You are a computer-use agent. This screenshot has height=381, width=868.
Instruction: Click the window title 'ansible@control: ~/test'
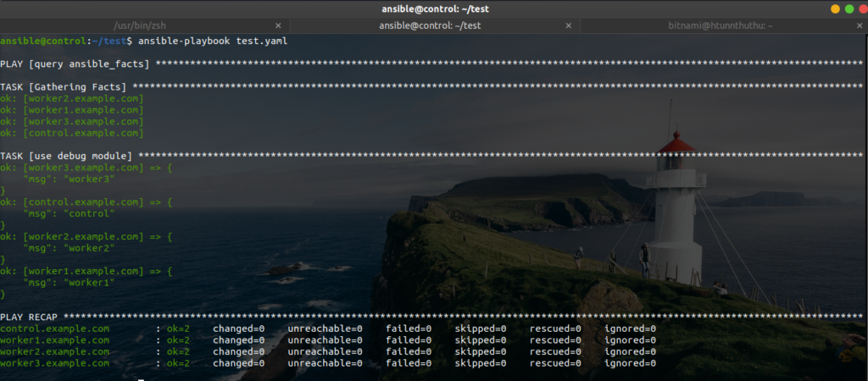pyautogui.click(x=435, y=8)
